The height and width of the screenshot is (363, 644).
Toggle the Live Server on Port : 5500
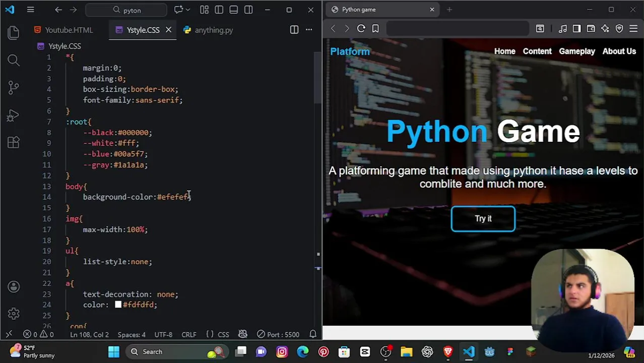click(278, 334)
